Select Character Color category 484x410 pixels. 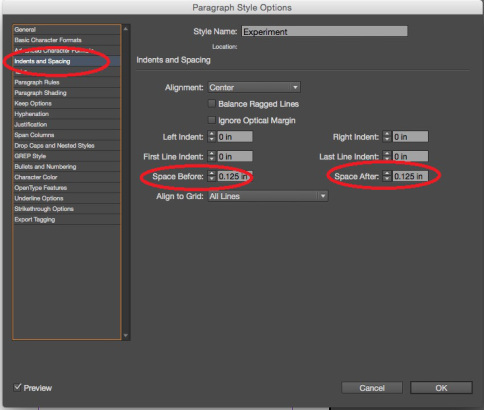(x=67, y=177)
